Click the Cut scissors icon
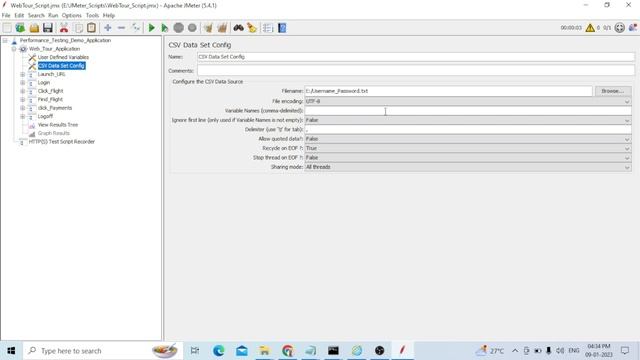This screenshot has width=640, height=360. click(x=64, y=28)
